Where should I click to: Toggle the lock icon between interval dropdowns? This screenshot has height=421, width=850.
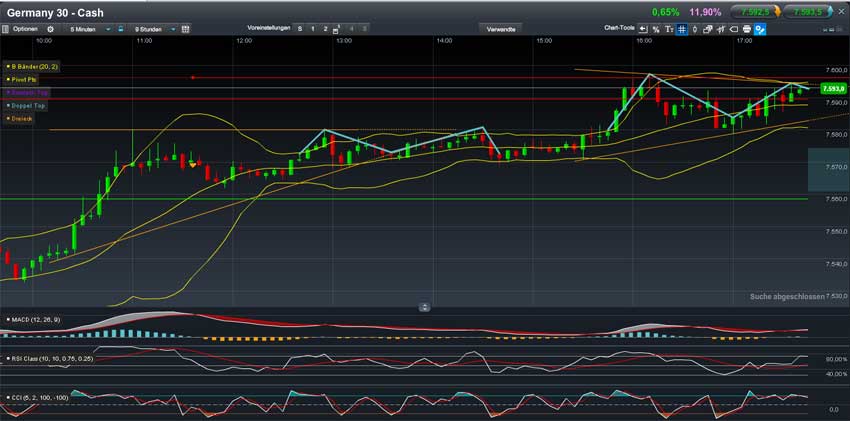[120, 29]
